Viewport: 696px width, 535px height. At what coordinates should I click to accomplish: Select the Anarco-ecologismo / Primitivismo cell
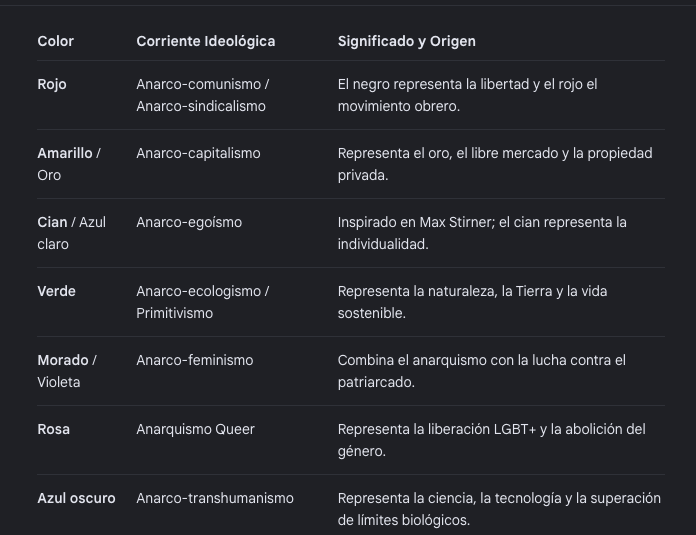(202, 302)
